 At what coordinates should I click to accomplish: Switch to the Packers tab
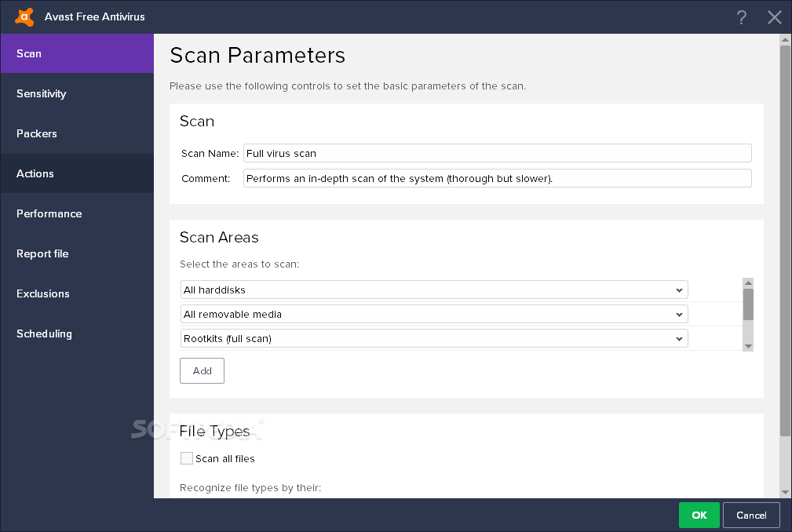[77, 133]
